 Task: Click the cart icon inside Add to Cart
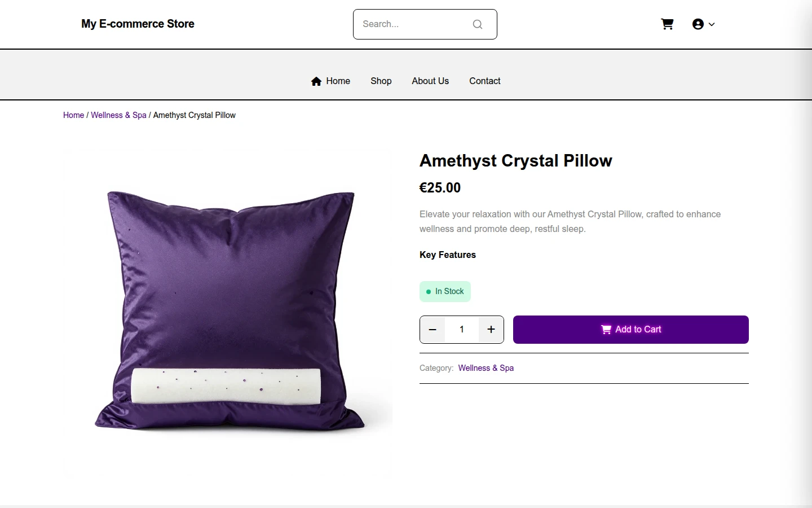tap(606, 330)
